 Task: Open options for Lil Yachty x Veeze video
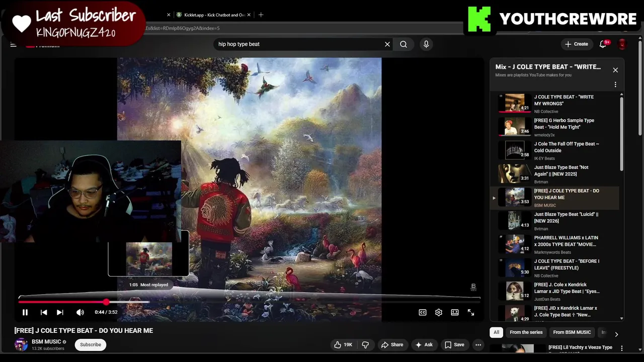(622, 348)
